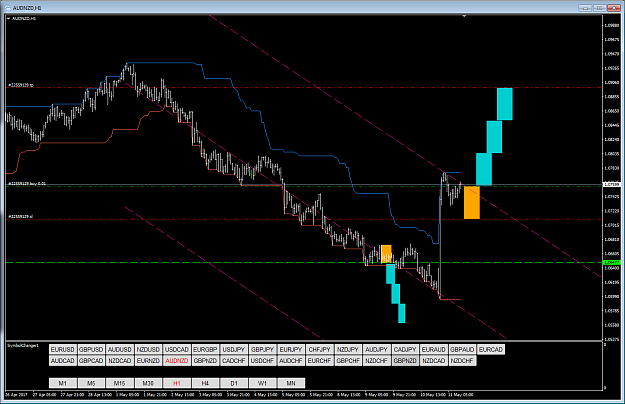Select the EURCHF button

319,361
